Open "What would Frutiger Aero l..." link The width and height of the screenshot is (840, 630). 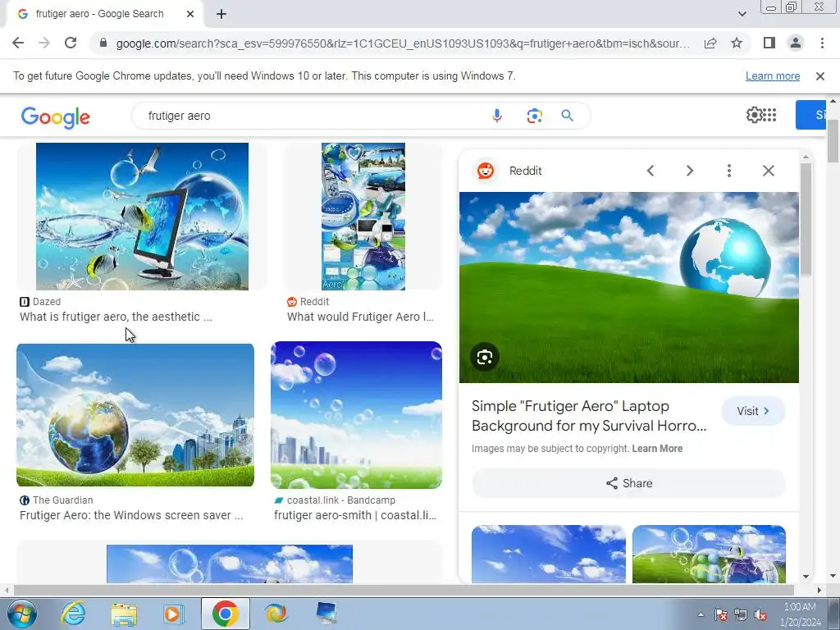point(361,317)
